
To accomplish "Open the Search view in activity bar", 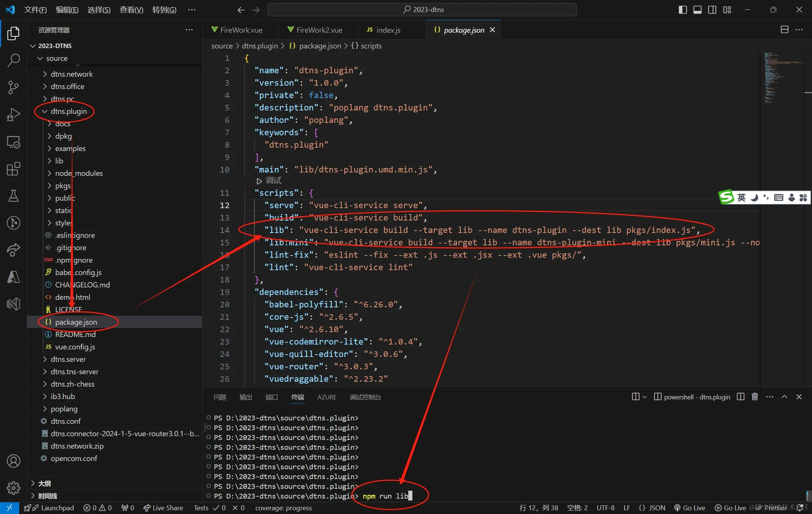I will click(x=14, y=60).
